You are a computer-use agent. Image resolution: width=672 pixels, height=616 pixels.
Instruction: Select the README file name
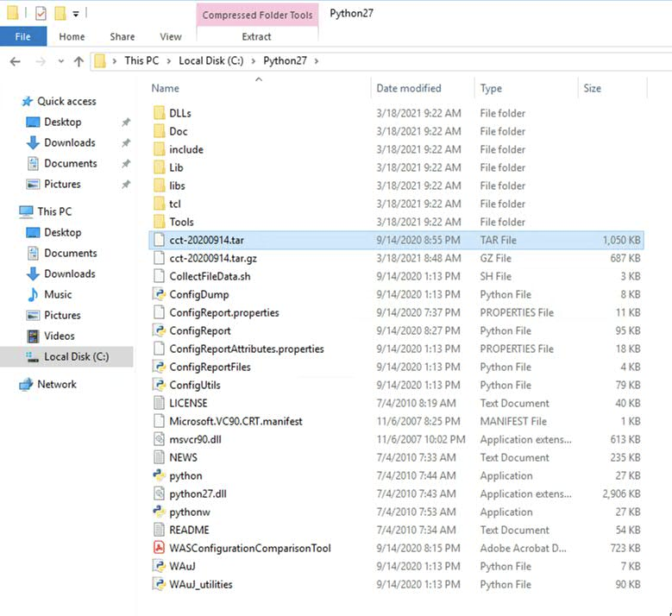[189, 531]
